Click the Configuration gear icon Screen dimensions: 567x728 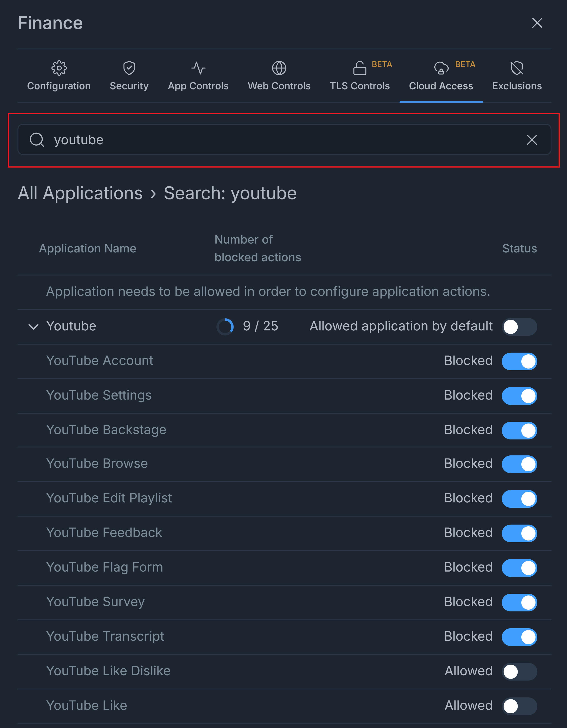coord(59,68)
